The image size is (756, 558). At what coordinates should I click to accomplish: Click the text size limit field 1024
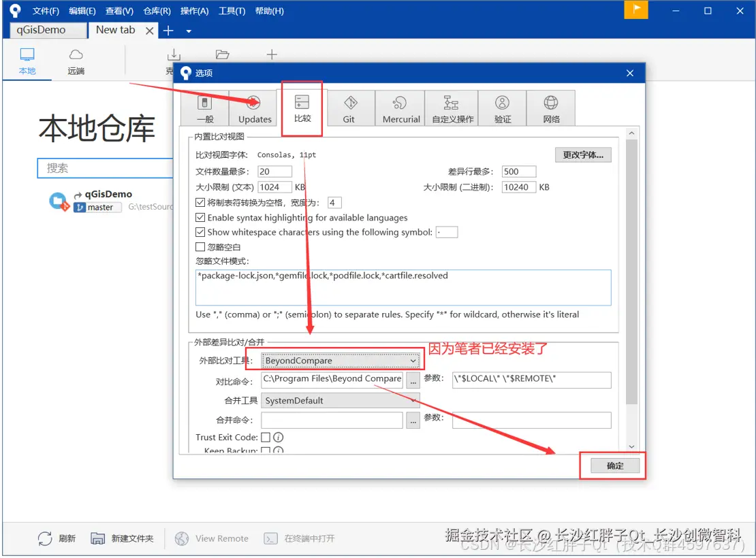(x=275, y=187)
